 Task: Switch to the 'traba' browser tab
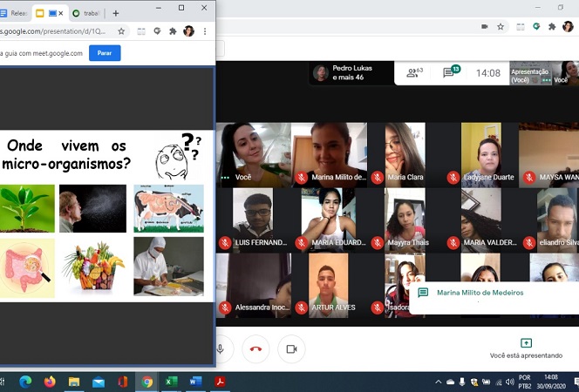pyautogui.click(x=86, y=13)
